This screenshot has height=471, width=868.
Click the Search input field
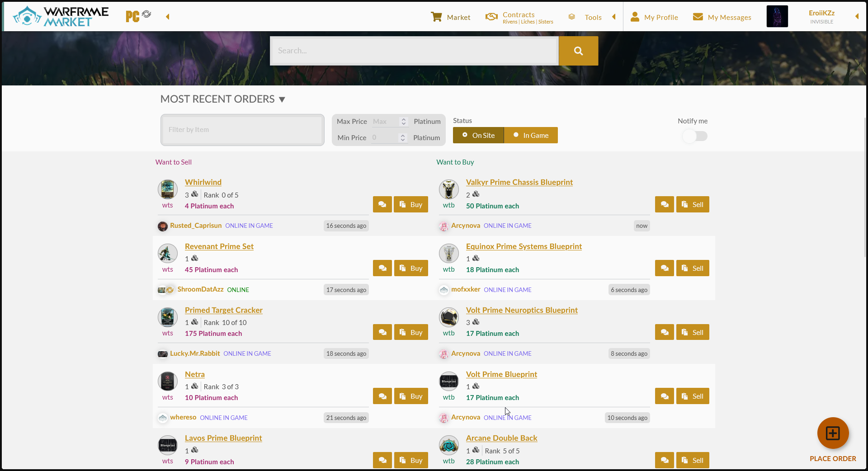pyautogui.click(x=415, y=51)
